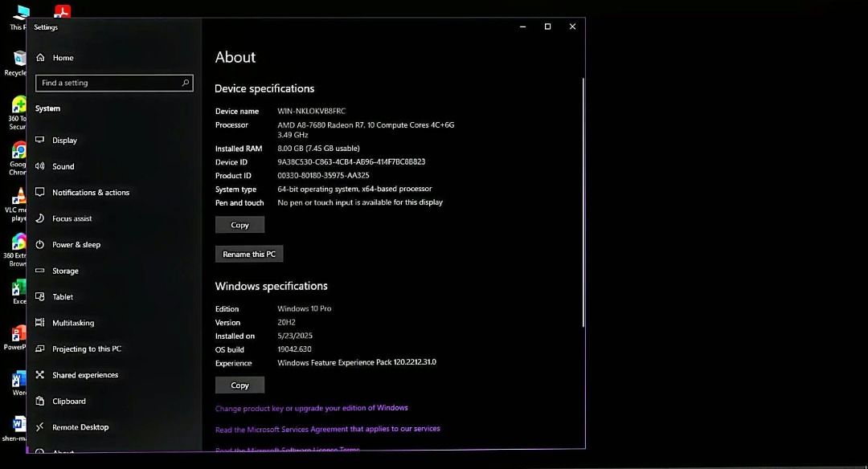The image size is (868, 469).
Task: Select the 64-bit system type text
Action: click(354, 190)
